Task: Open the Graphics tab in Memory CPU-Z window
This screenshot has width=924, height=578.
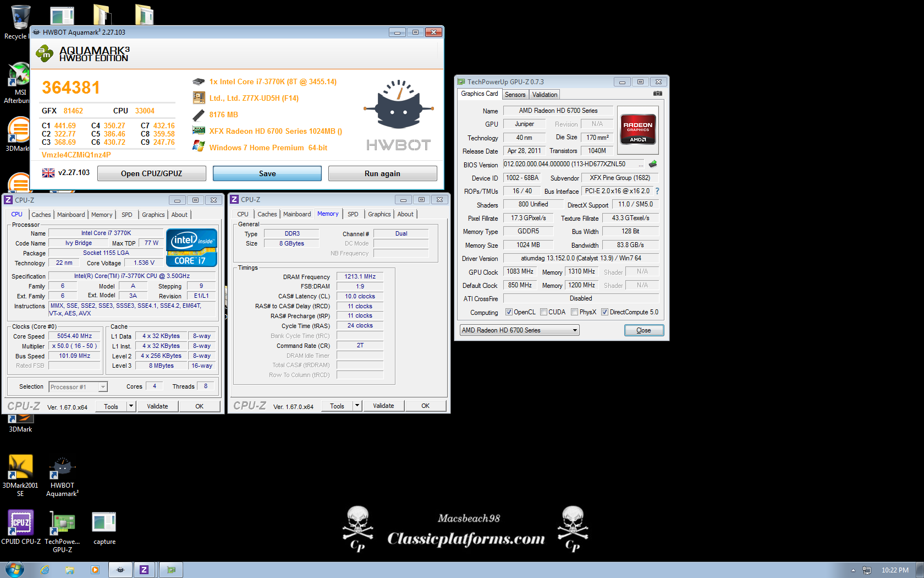Action: tap(380, 214)
